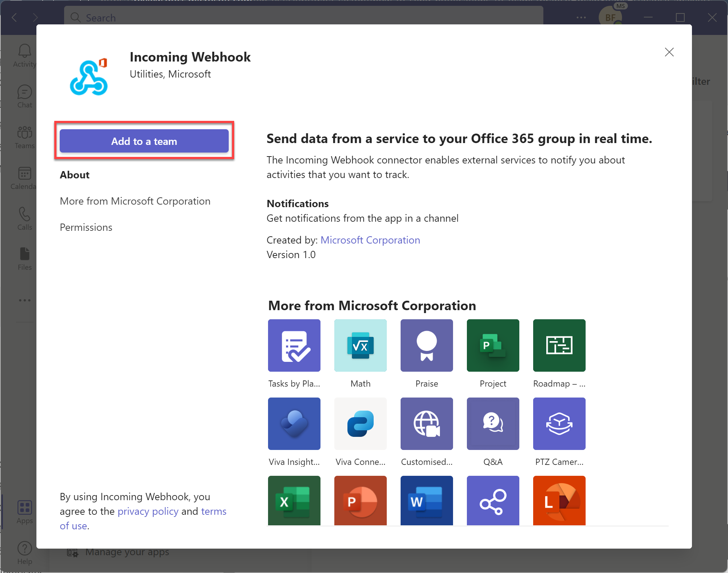The width and height of the screenshot is (728, 573).
Task: Click More from Microsoft Corporation sidebar item
Action: click(x=135, y=201)
